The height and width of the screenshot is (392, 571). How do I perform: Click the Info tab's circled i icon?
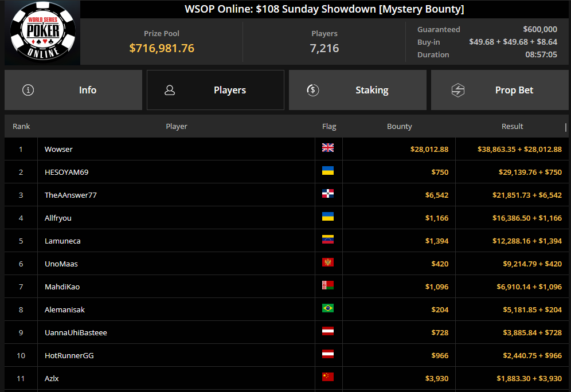pyautogui.click(x=28, y=90)
